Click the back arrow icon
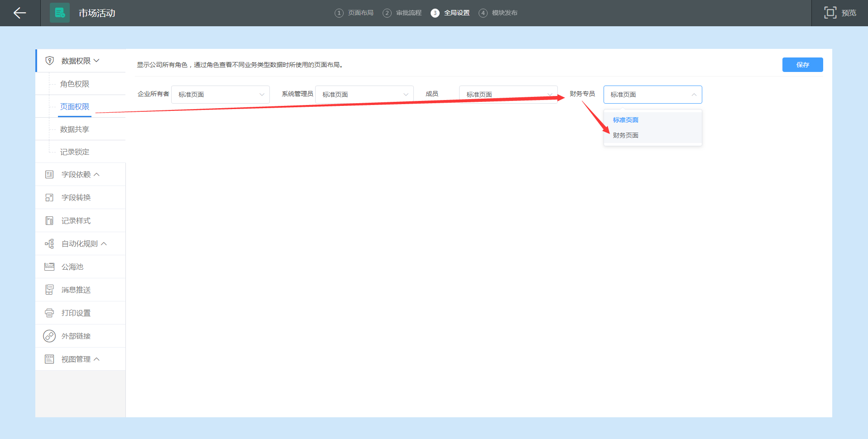 point(19,13)
